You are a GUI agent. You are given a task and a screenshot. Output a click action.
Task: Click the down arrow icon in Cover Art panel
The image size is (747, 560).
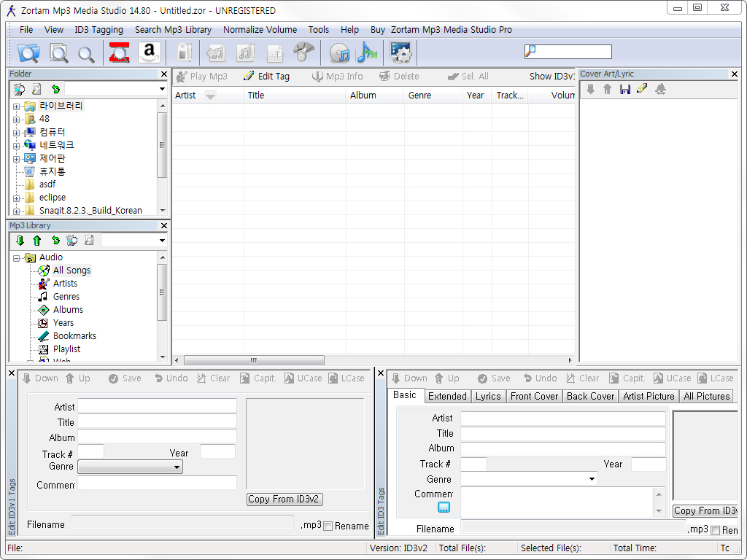[590, 89]
